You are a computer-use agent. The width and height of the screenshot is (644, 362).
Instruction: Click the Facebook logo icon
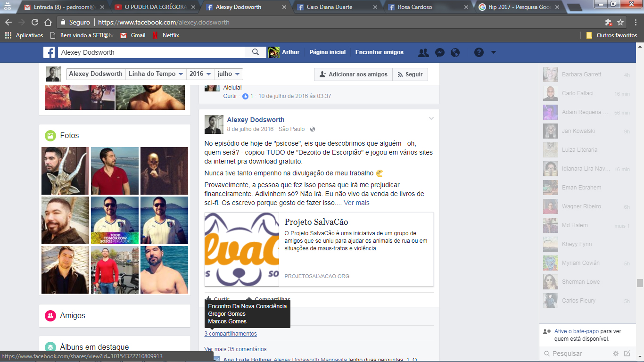tap(49, 52)
